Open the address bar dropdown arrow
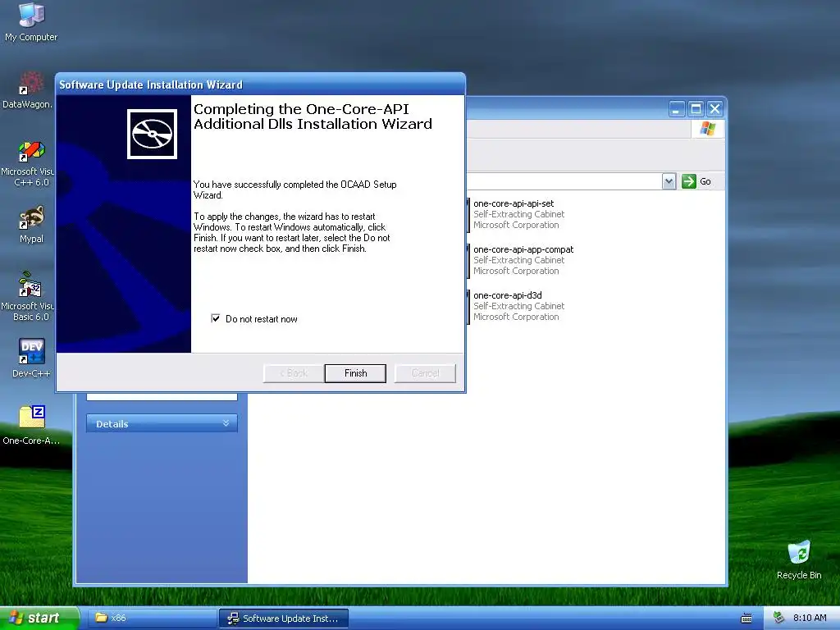 [669, 181]
